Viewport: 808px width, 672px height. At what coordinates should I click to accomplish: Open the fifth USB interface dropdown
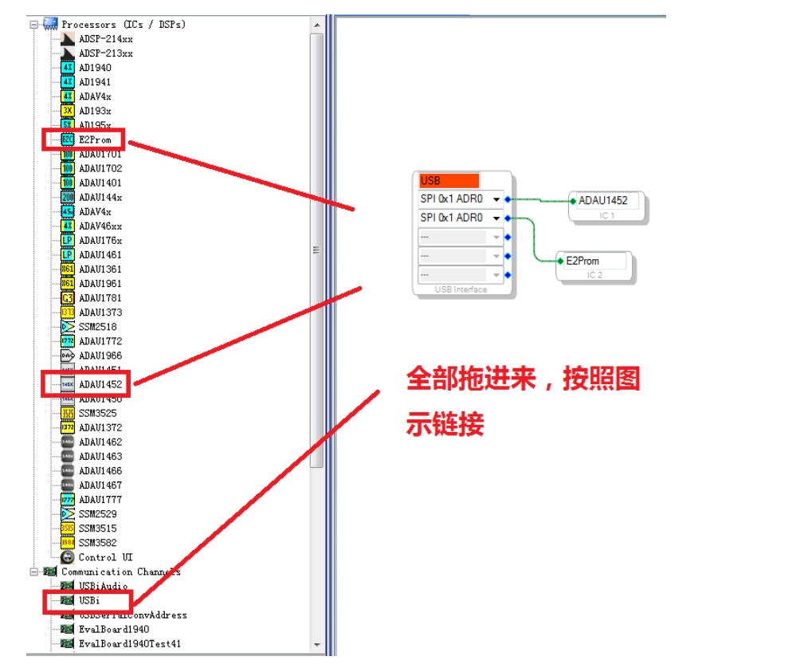click(x=496, y=275)
